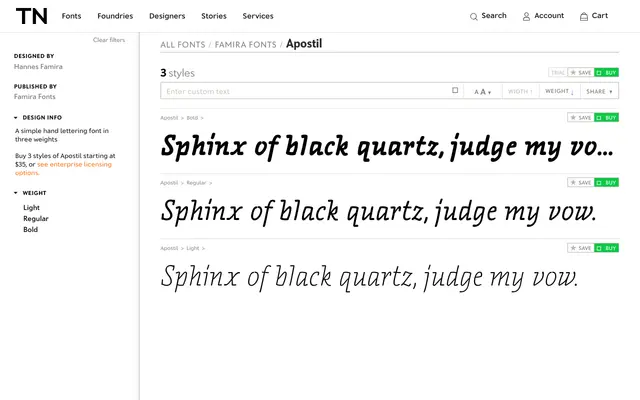Save the Apostil Bold style
Screen dimensions: 640x400
point(581,118)
